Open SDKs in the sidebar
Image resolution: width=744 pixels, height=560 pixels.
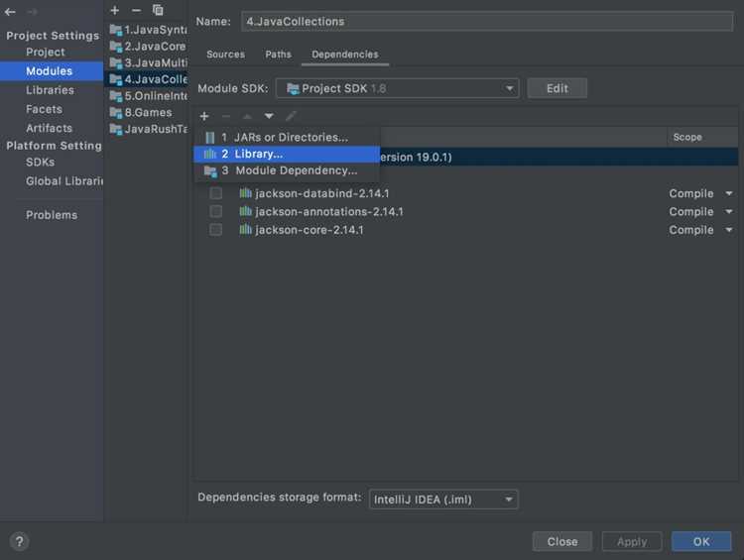41,163
